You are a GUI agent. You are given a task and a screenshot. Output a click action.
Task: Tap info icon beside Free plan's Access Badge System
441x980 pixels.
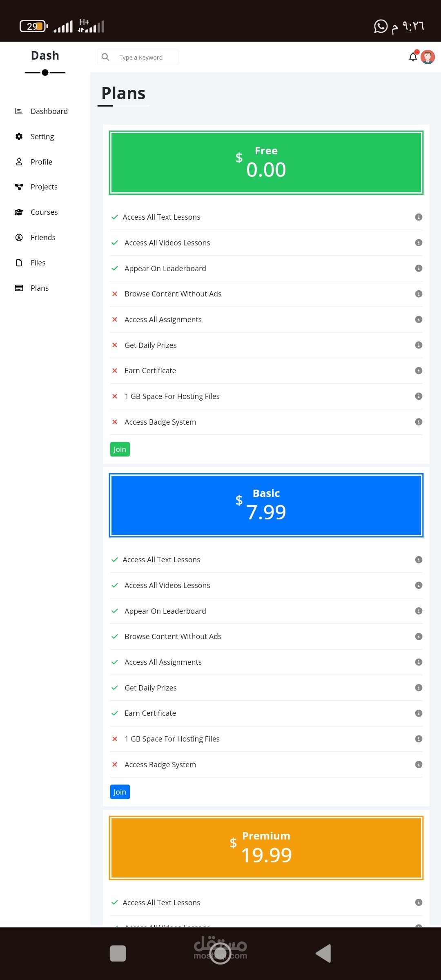(x=419, y=422)
